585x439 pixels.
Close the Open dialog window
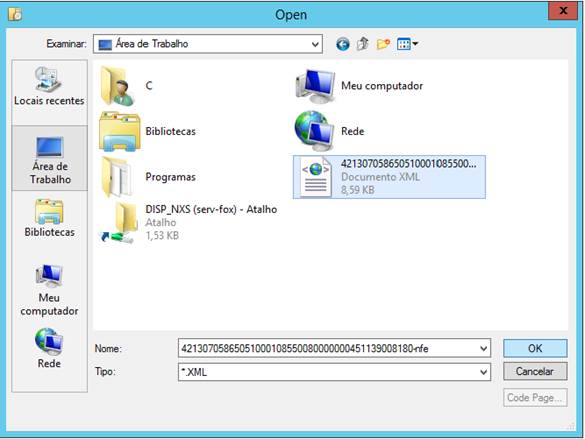[x=563, y=10]
